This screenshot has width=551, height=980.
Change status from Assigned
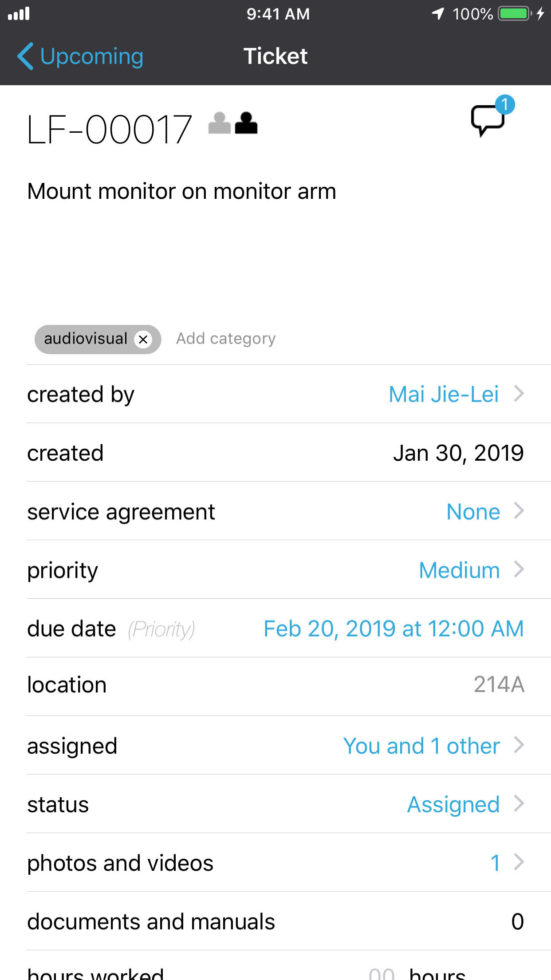(453, 805)
